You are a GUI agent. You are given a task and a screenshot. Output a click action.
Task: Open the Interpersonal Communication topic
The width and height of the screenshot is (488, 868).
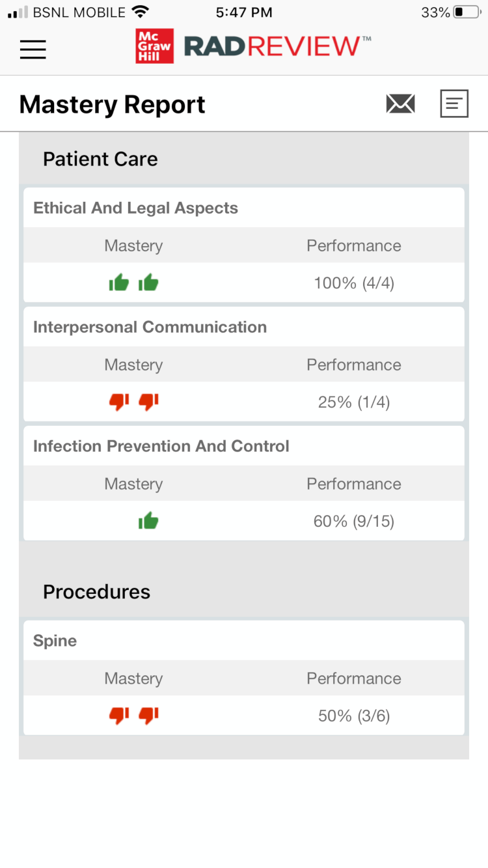tap(150, 327)
